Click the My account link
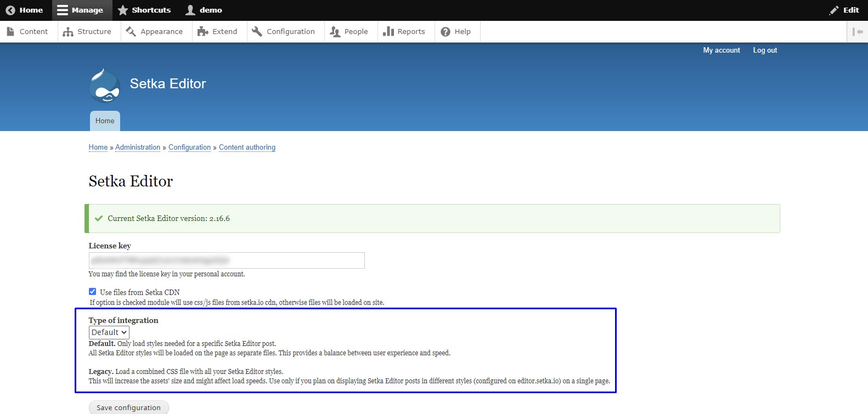The height and width of the screenshot is (414, 868). (x=722, y=50)
